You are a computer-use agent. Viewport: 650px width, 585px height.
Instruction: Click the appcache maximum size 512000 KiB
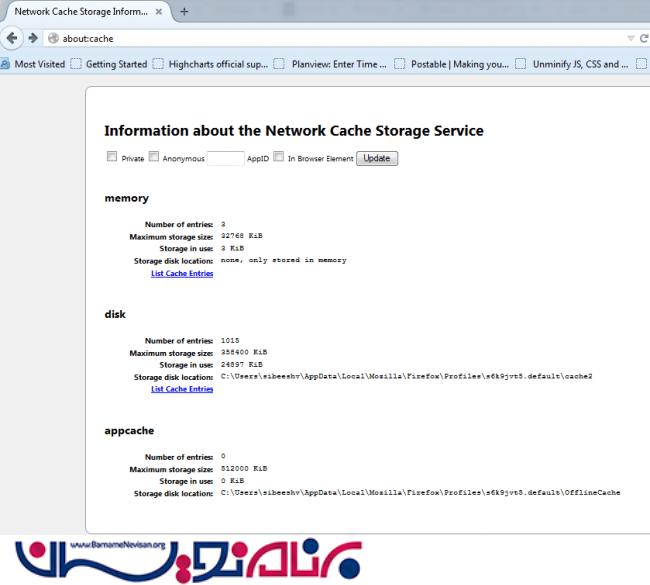pos(244,468)
